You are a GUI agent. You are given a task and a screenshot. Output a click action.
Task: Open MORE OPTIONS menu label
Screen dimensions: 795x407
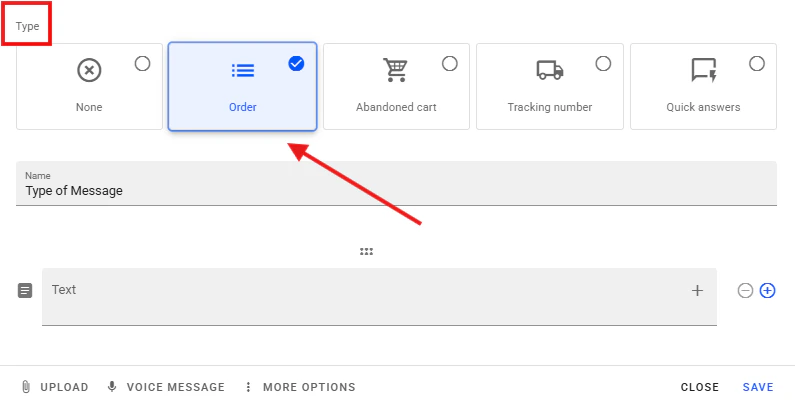[x=309, y=387]
